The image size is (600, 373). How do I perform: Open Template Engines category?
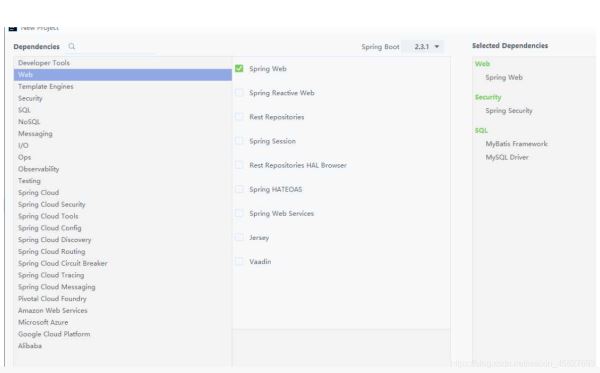(123, 86)
